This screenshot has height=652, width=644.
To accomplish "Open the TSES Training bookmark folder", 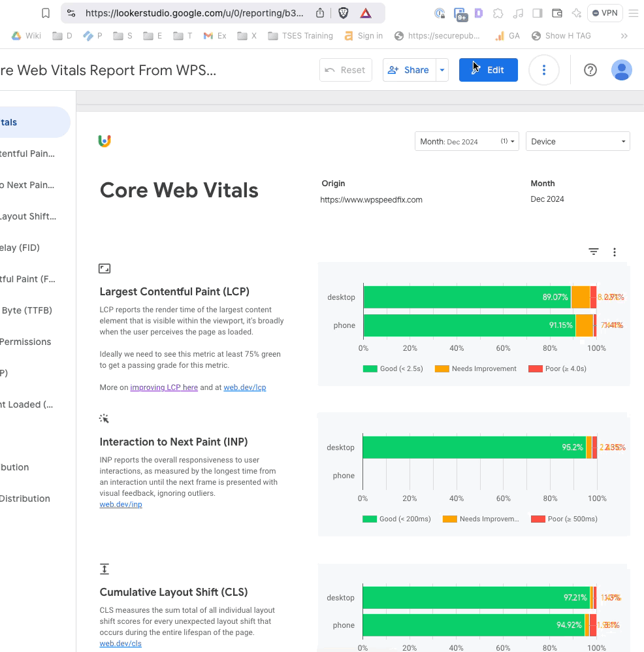I will (x=300, y=36).
